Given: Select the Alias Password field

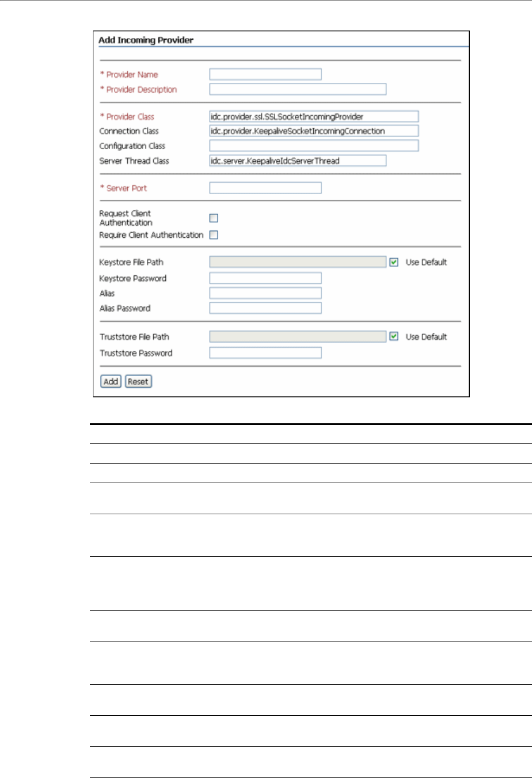Looking at the screenshot, I should click(x=265, y=308).
